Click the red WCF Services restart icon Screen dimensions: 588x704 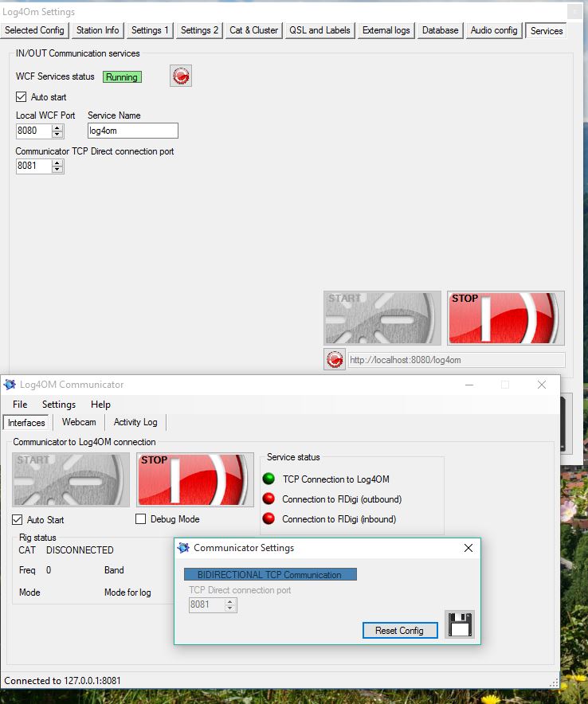(181, 76)
